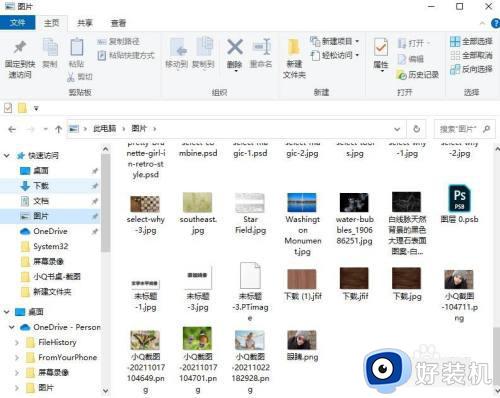The width and height of the screenshot is (500, 398).
Task: Expand the FileHistory folder node
Action: tap(17, 342)
